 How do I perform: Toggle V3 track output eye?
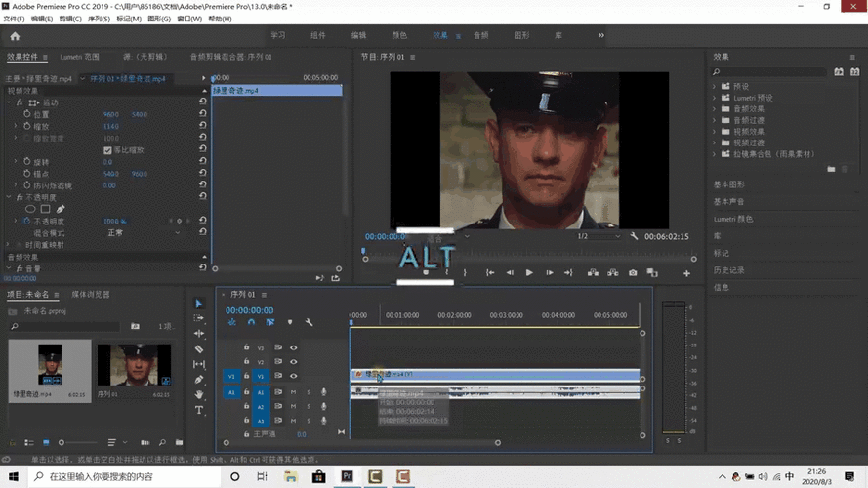[293, 348]
